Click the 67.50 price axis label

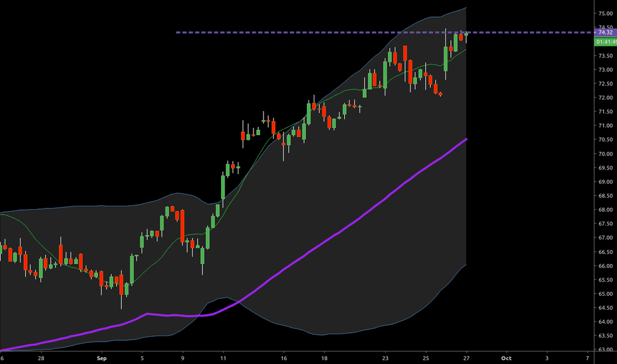[605, 224]
